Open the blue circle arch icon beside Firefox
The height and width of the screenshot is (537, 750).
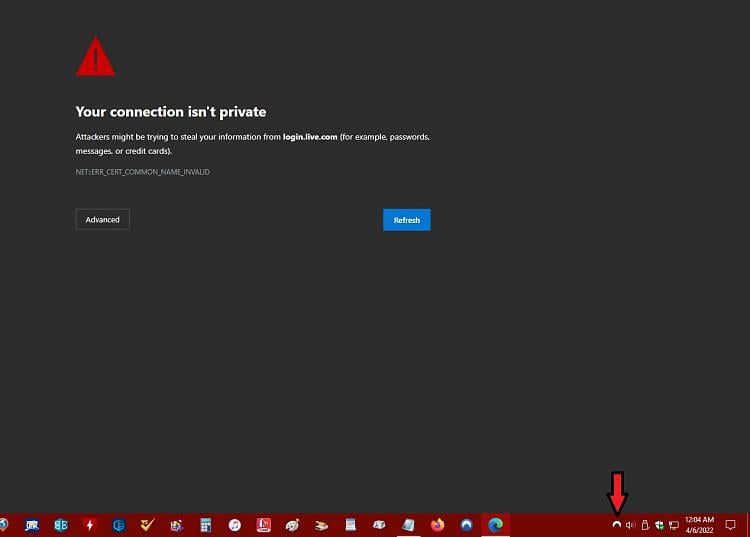pyautogui.click(x=466, y=525)
